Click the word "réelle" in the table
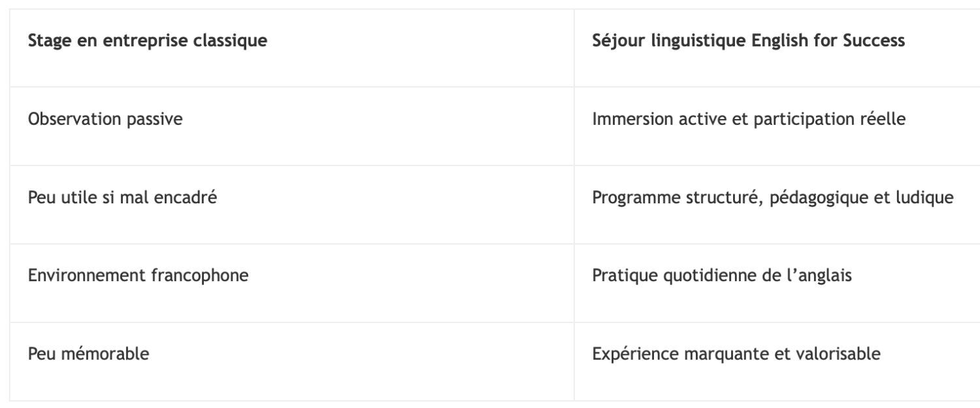The image size is (980, 408). 885,120
